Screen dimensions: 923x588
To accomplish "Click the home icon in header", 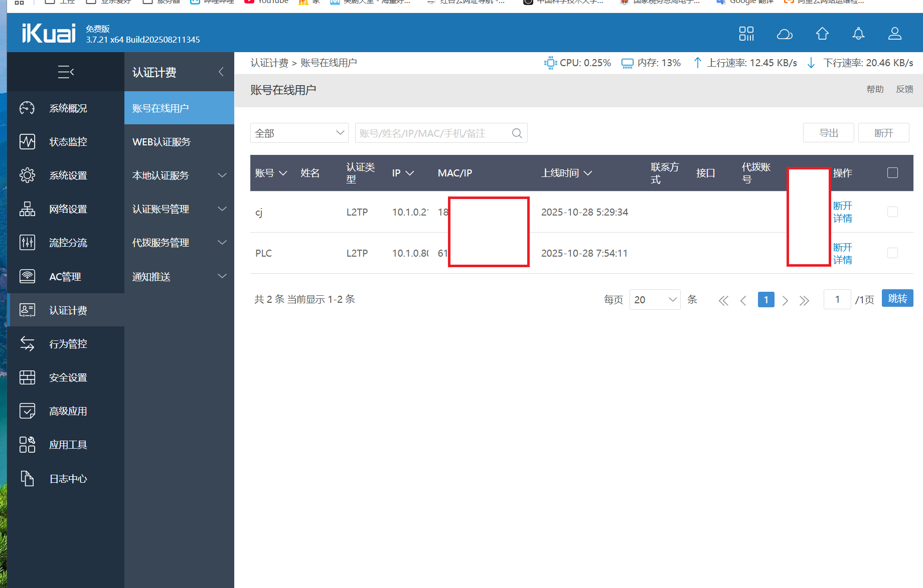I will pyautogui.click(x=822, y=34).
